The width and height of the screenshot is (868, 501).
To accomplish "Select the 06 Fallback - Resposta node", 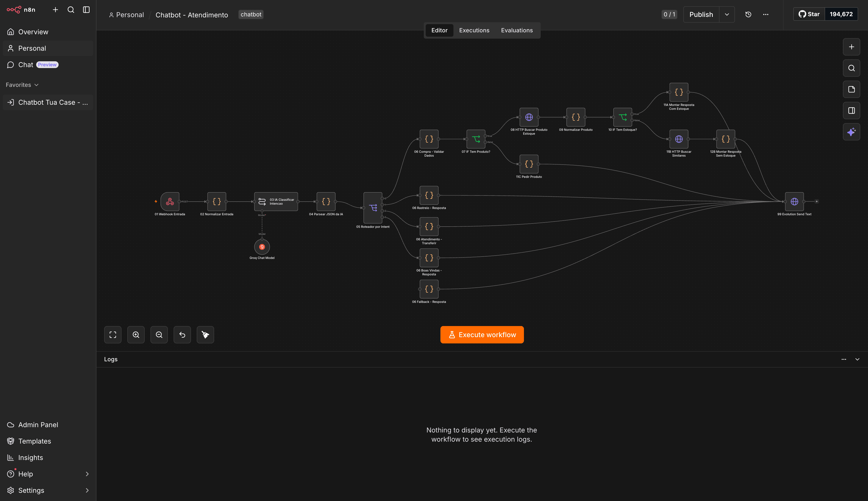I will [x=429, y=289].
